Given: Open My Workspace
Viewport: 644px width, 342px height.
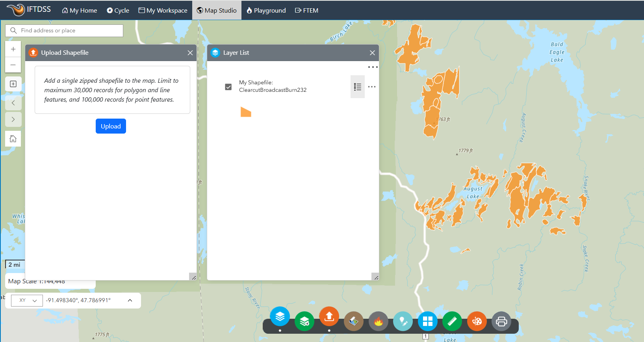Looking at the screenshot, I should pos(163,10).
